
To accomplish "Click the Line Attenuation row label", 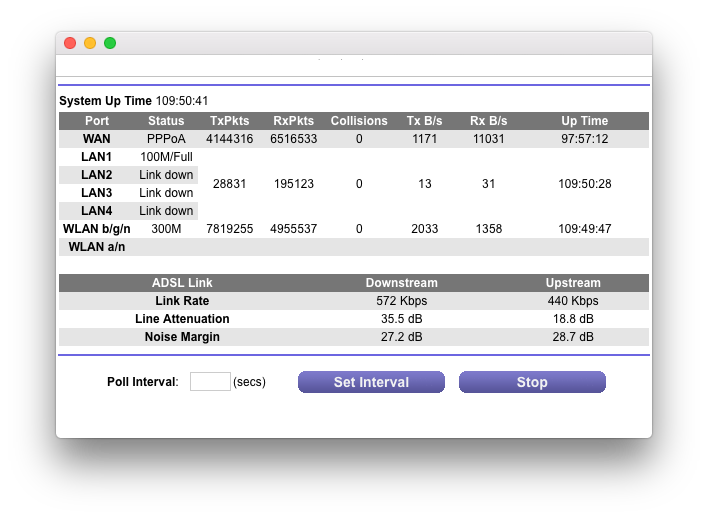I will click(182, 319).
